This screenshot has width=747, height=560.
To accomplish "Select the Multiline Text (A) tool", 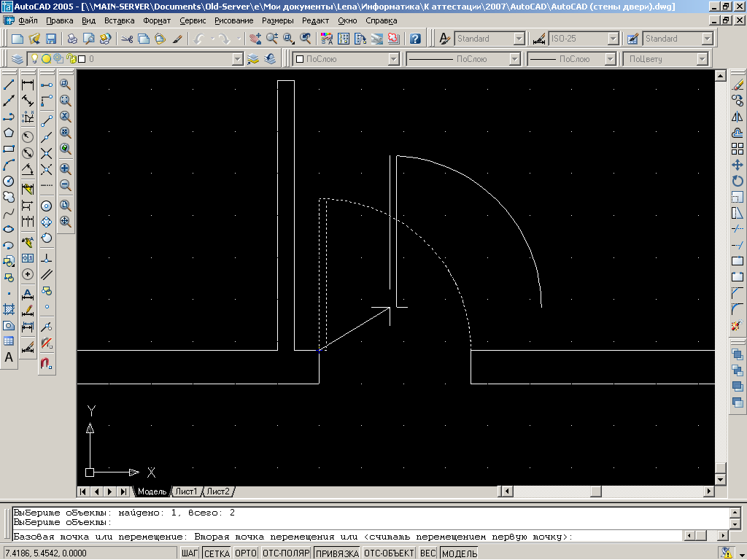I will click(x=9, y=357).
